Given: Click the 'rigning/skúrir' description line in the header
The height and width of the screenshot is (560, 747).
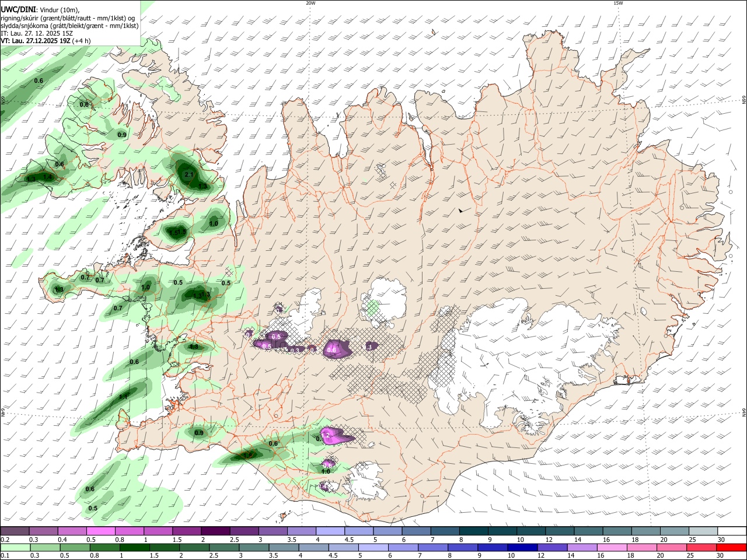Looking at the screenshot, I should tap(68, 17).
